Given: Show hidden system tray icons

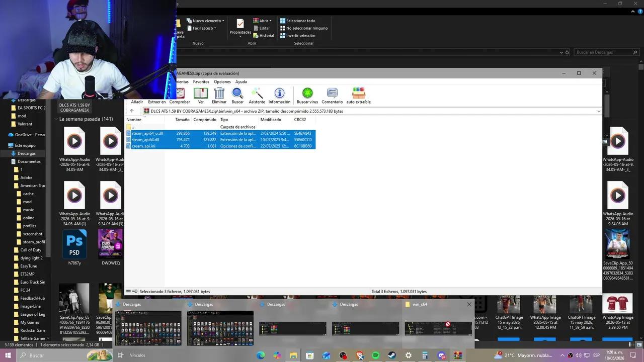Looking at the screenshot, I should click(x=562, y=355).
